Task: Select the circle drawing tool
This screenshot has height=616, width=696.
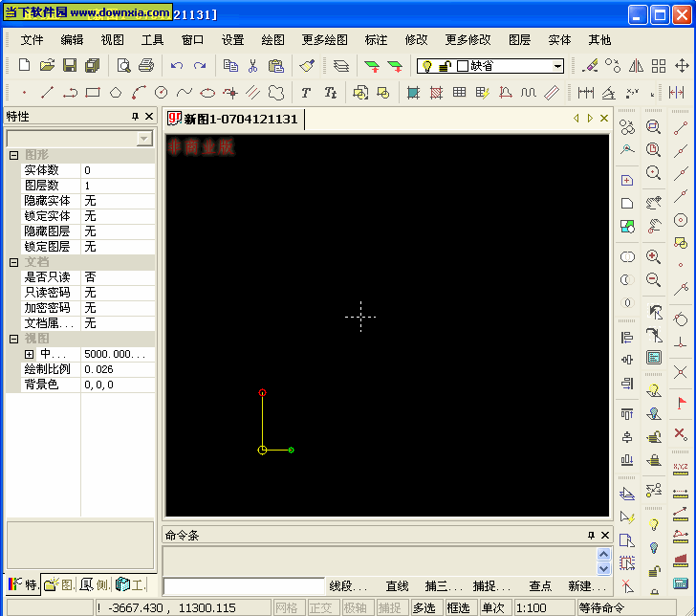Action: click(x=162, y=93)
